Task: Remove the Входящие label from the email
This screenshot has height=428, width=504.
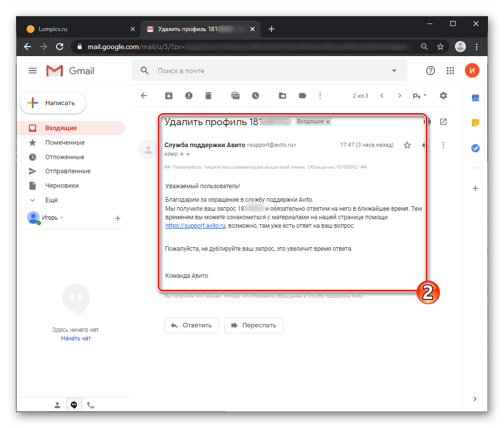Action: tap(328, 122)
